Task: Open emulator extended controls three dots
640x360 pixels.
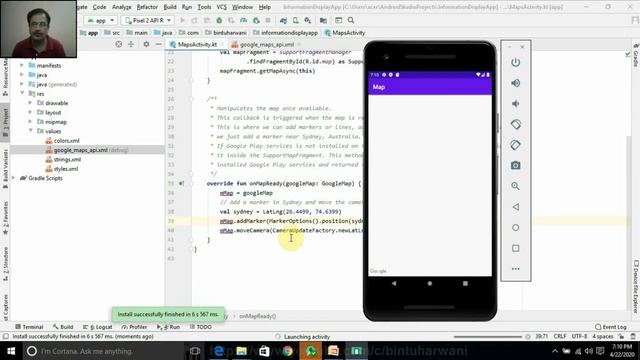Action: point(516,269)
